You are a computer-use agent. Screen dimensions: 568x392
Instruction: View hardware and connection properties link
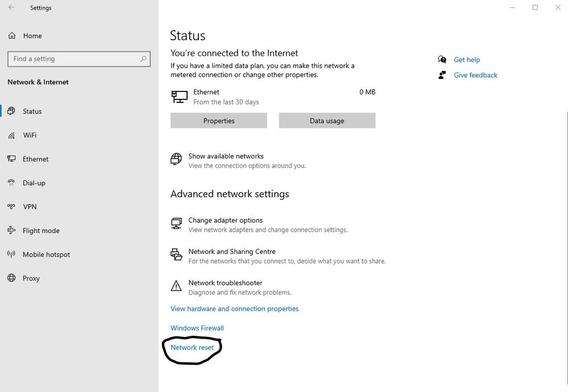tap(234, 308)
